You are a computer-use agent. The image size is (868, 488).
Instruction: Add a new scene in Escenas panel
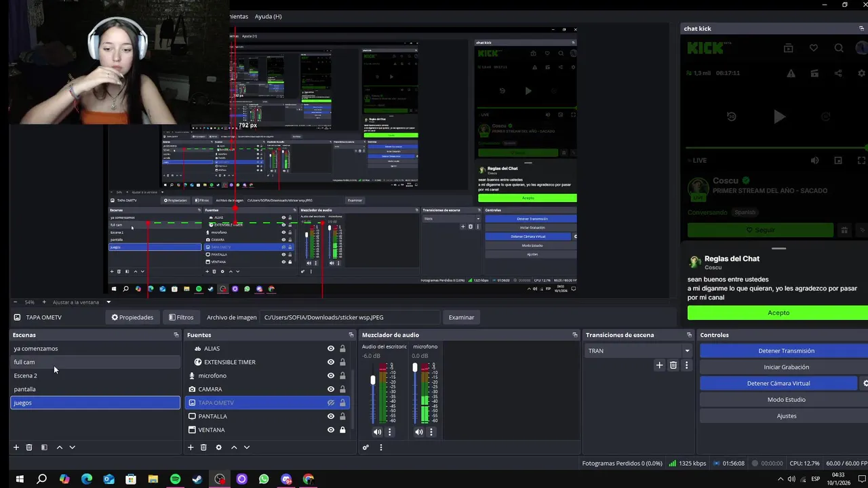tap(16, 447)
